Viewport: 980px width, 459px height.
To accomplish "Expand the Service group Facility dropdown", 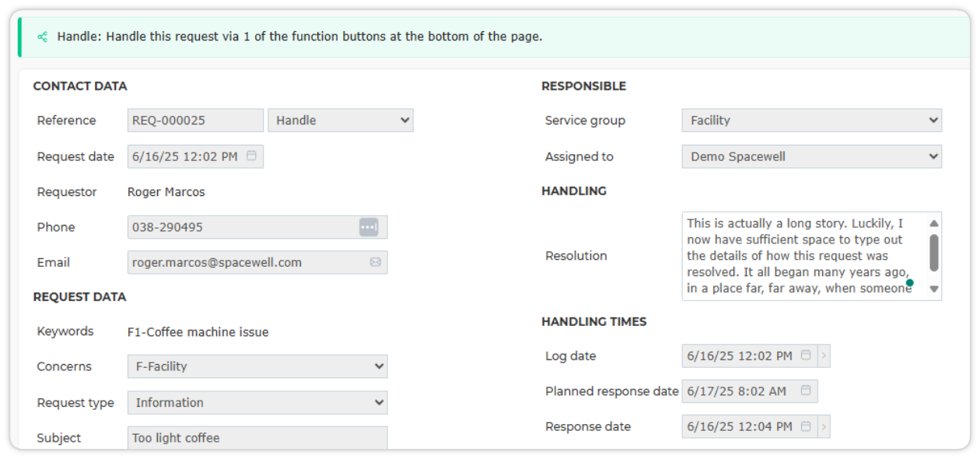I will (x=812, y=121).
